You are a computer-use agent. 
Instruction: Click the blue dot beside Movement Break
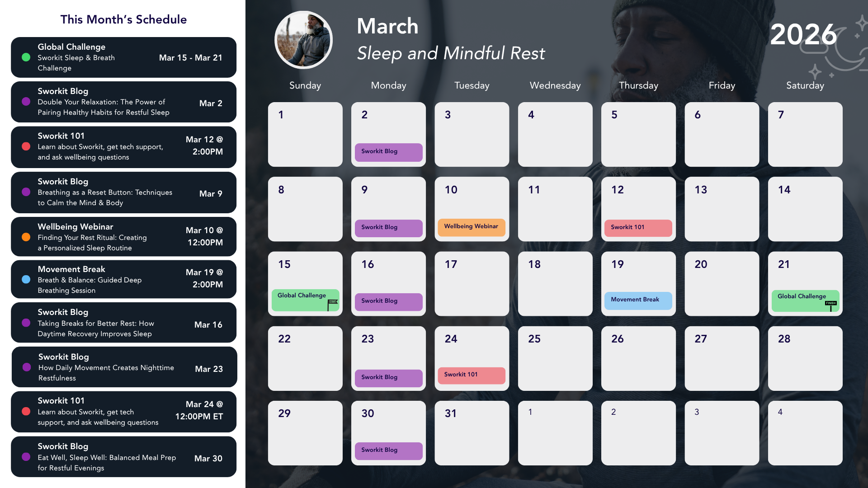(x=26, y=280)
